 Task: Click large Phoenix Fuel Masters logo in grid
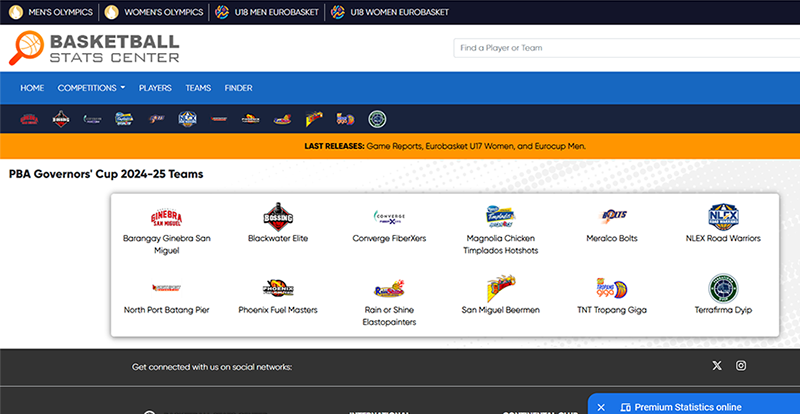tap(278, 288)
